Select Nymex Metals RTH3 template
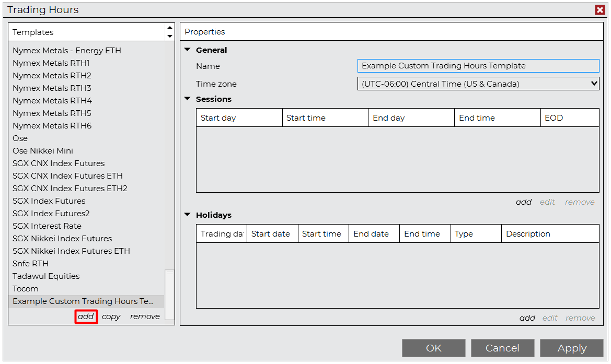The width and height of the screenshot is (611, 364). (x=52, y=88)
